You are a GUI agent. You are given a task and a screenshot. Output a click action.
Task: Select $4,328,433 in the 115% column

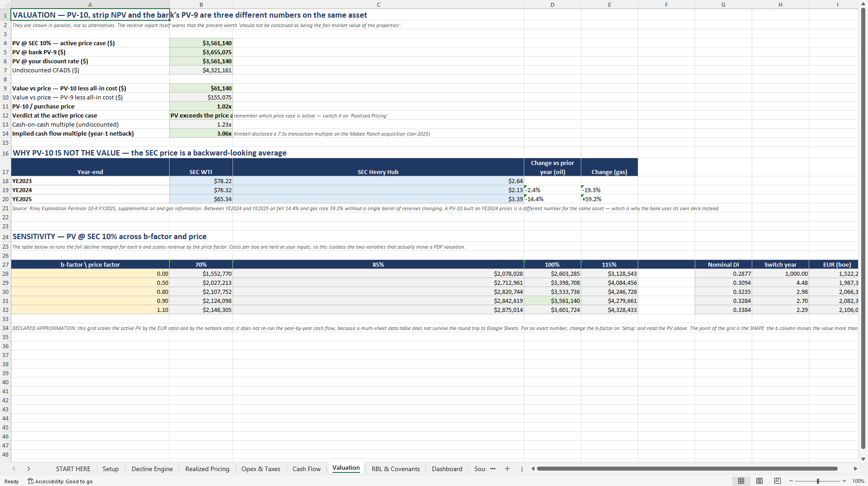point(609,310)
